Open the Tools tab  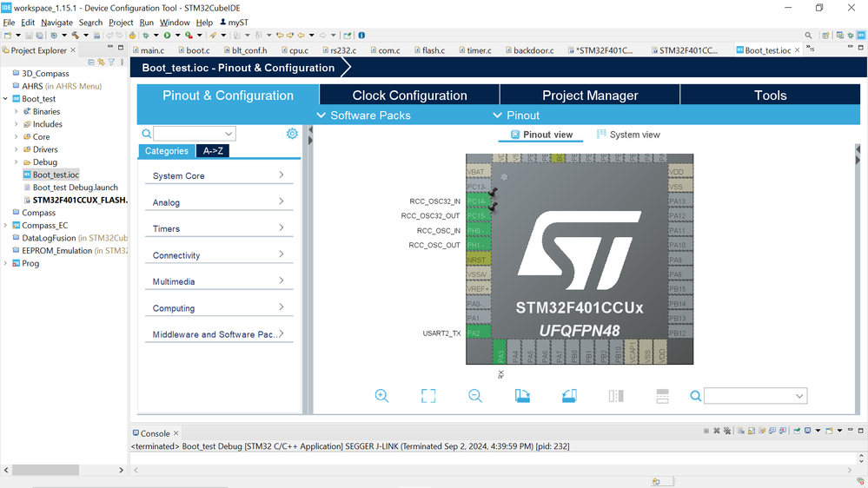[770, 96]
